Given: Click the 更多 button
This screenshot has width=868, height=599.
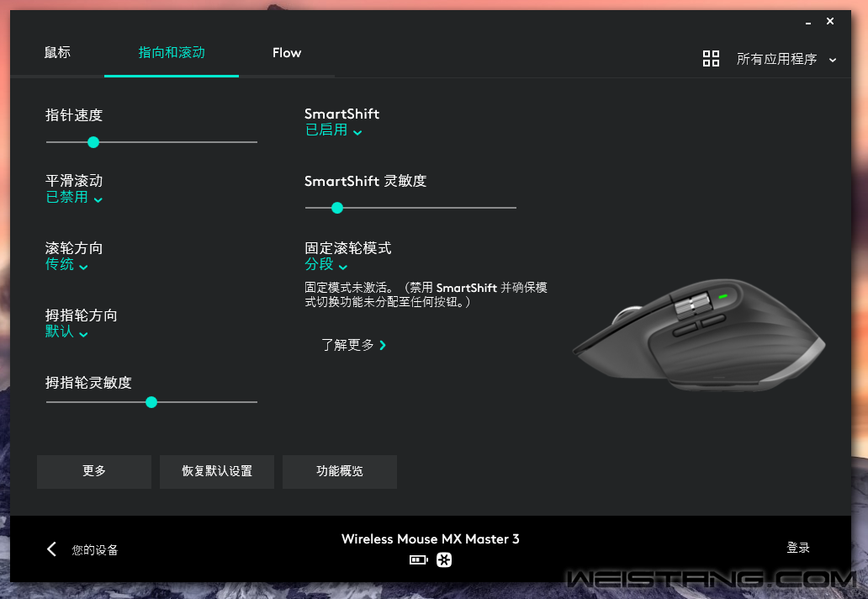Looking at the screenshot, I should tap(94, 472).
